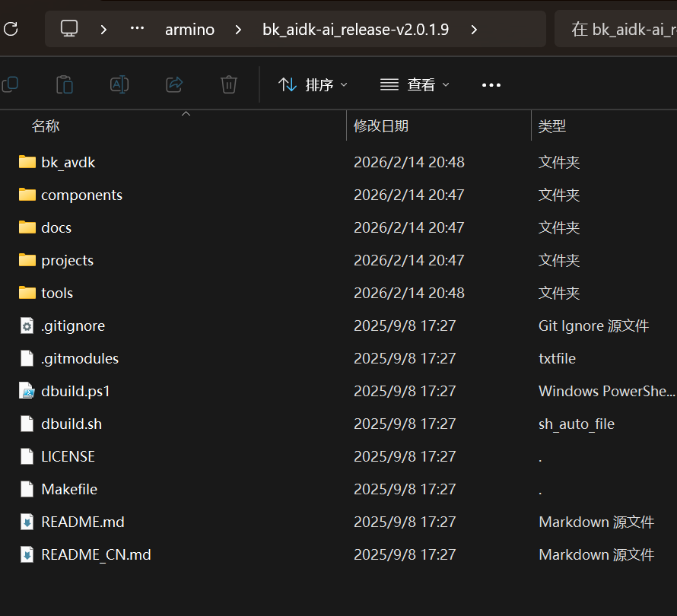The image size is (677, 616).
Task: Open the 排序 sort dropdown
Action: [313, 84]
